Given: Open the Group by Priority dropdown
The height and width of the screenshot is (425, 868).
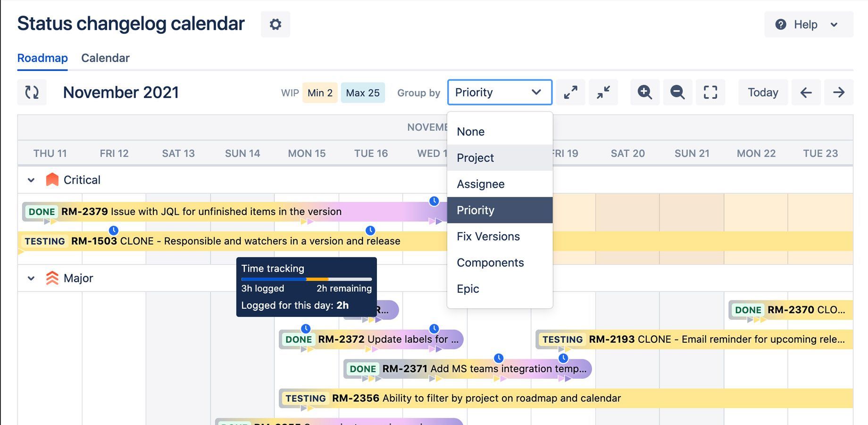Looking at the screenshot, I should tap(500, 92).
